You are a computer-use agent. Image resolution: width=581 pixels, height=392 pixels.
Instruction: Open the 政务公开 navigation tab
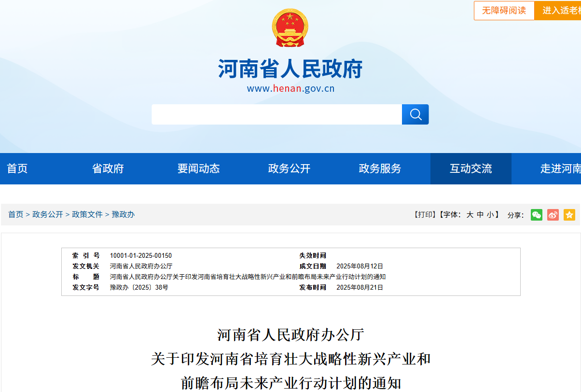[289, 168]
